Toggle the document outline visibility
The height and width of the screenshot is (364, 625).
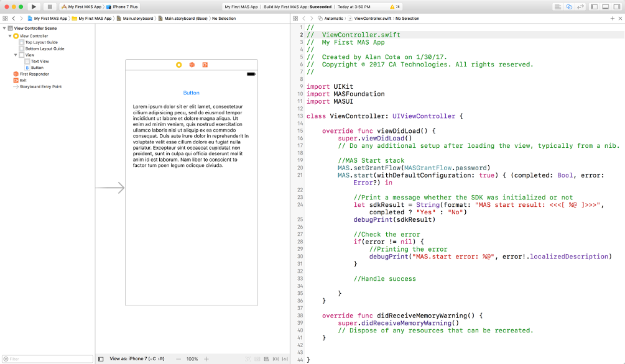pos(101,359)
